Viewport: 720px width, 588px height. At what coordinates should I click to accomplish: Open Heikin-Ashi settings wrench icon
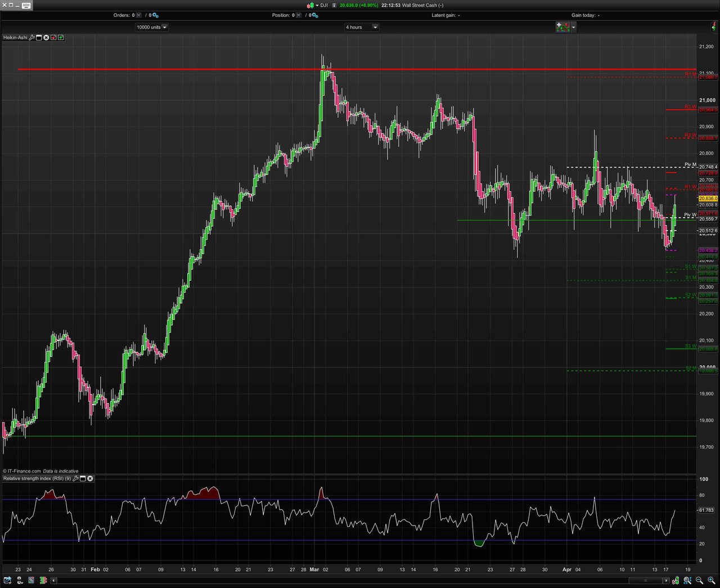tap(32, 38)
